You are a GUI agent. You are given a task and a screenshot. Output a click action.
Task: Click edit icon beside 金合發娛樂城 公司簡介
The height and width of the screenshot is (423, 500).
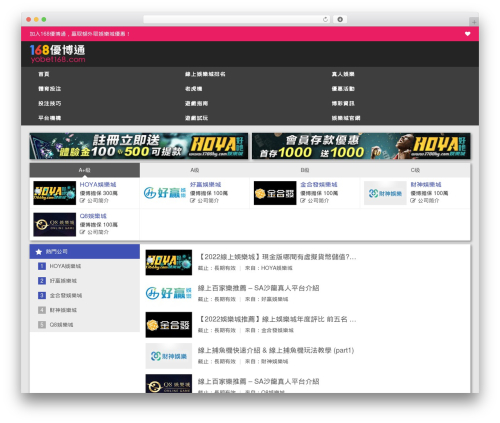point(303,200)
